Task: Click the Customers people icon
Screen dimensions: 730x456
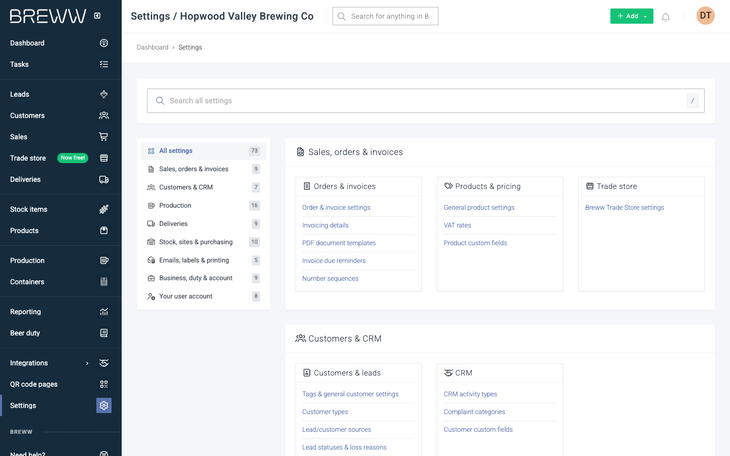Action: click(x=104, y=116)
